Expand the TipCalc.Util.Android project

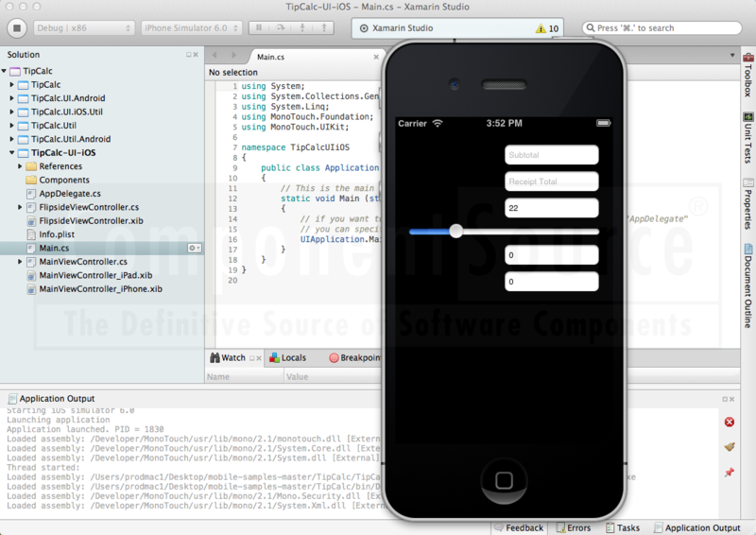[x=12, y=139]
